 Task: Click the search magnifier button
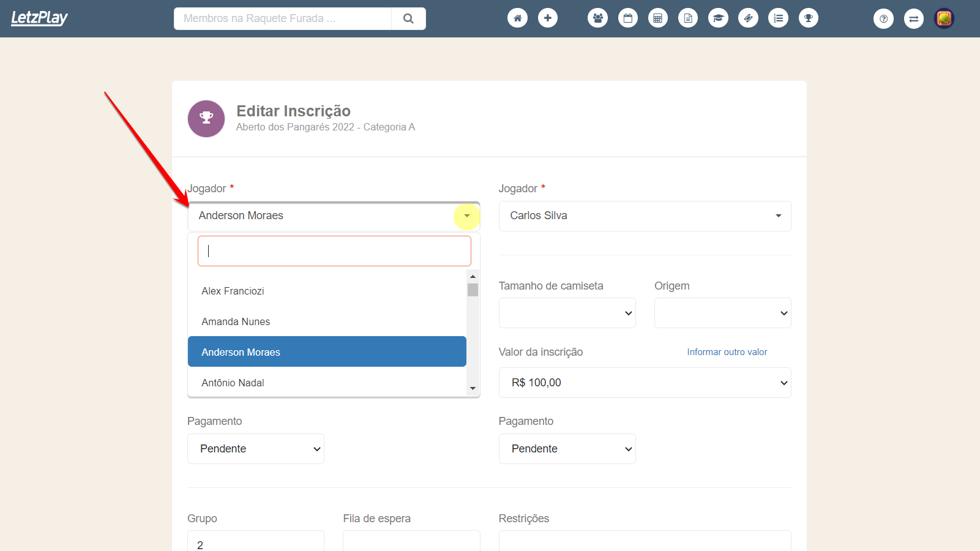pyautogui.click(x=408, y=18)
